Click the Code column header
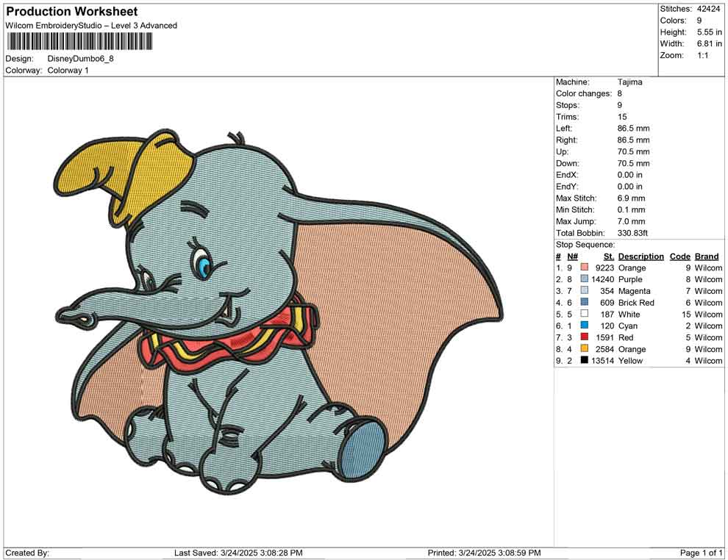This screenshot has width=728, height=560. coord(679,256)
